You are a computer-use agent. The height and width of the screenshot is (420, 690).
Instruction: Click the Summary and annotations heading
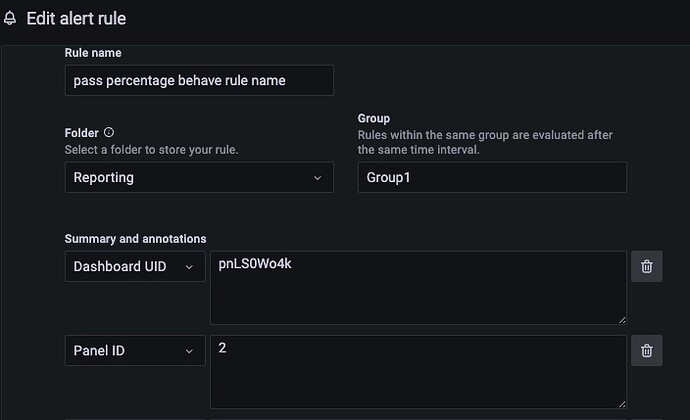point(135,239)
